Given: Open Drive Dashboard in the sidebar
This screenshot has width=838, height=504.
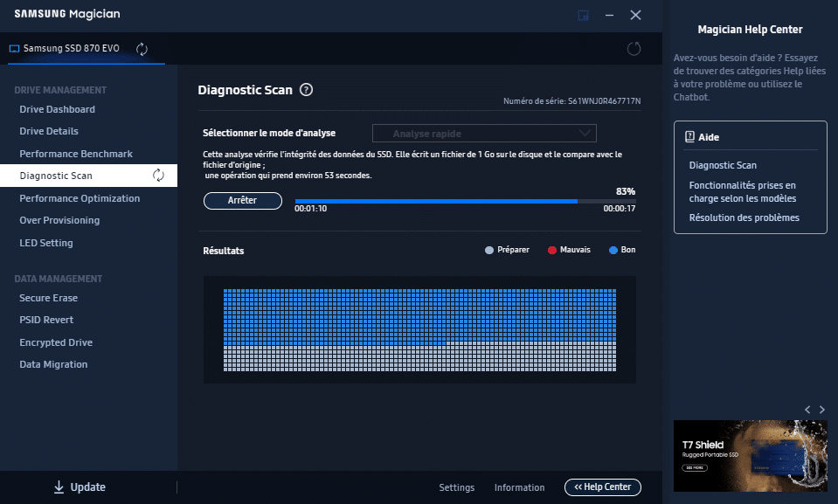Looking at the screenshot, I should coord(58,109).
